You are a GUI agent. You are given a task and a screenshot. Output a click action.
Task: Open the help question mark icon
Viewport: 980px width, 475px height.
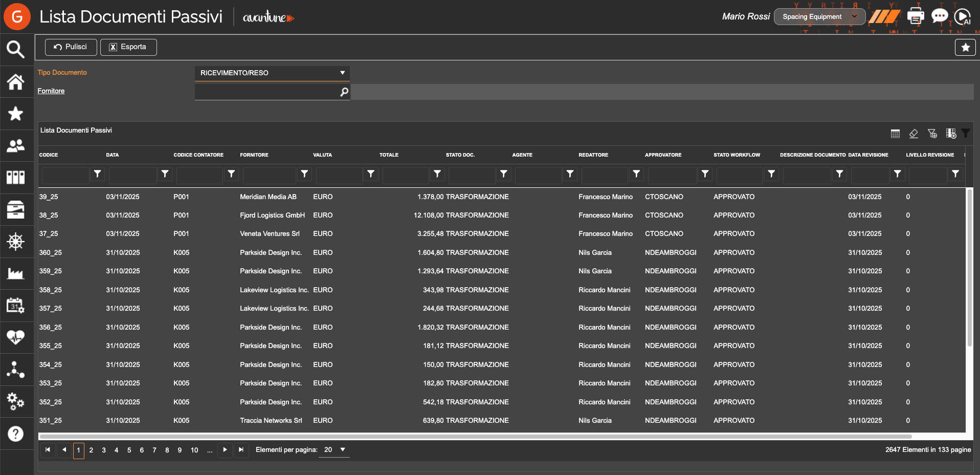[x=15, y=434]
